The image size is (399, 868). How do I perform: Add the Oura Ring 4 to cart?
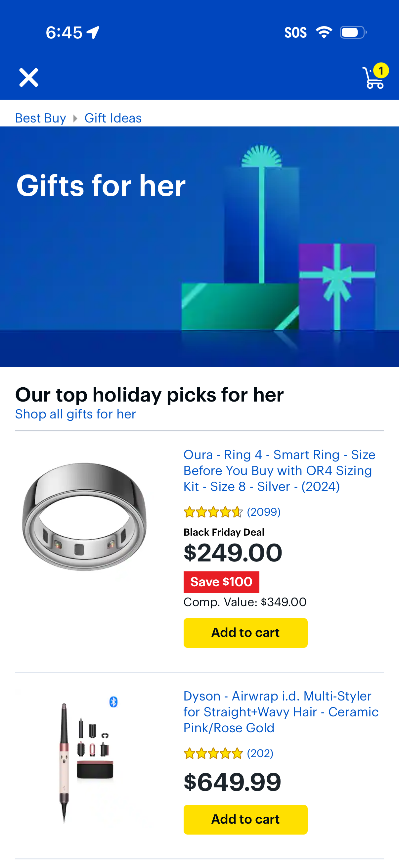245,633
